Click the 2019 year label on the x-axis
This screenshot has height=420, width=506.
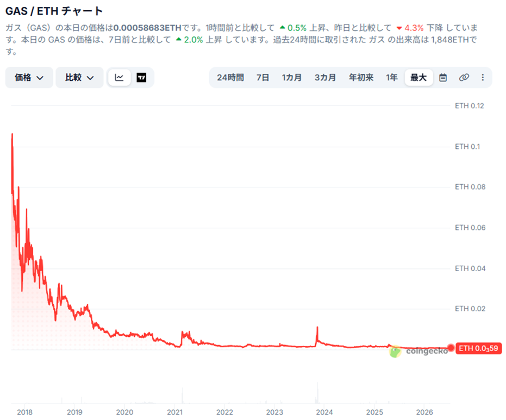coord(74,412)
